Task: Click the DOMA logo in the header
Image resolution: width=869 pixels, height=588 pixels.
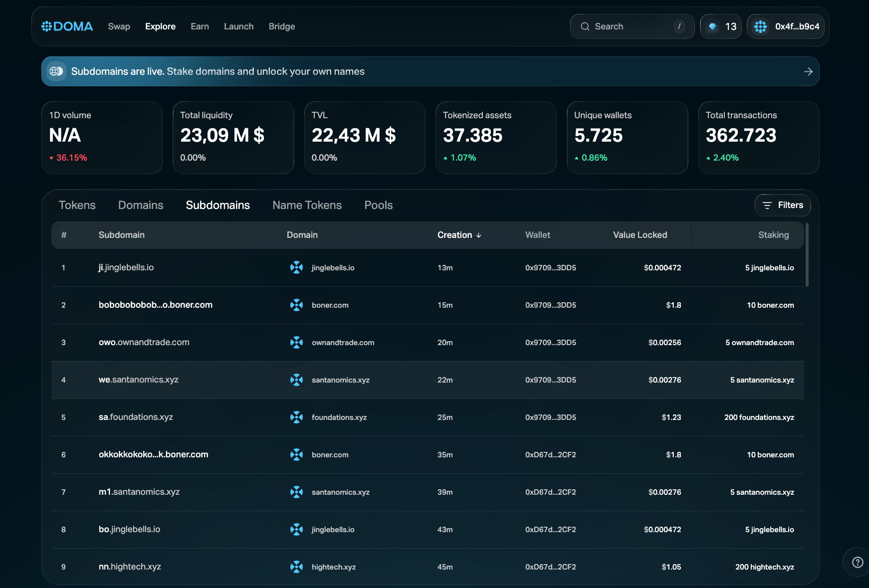Action: tap(67, 26)
